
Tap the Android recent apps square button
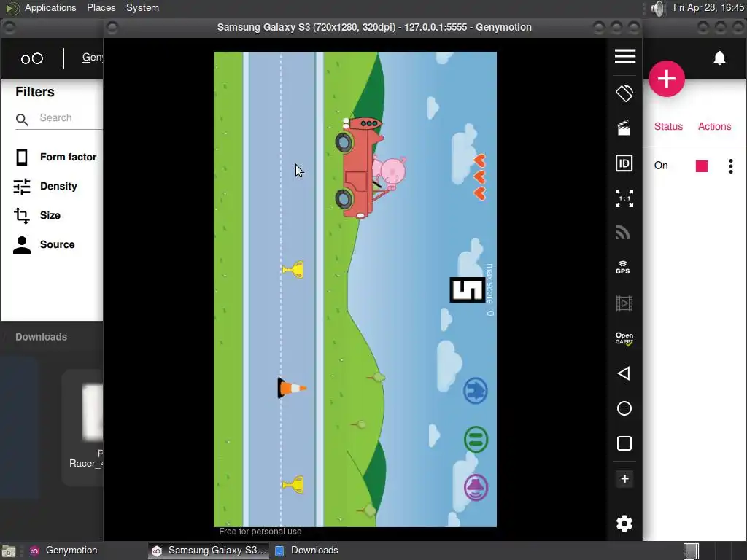click(x=624, y=443)
